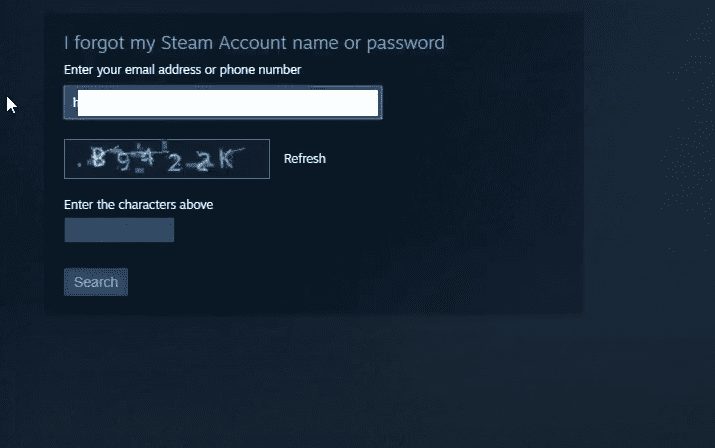The image size is (715, 448).
Task: Click the character 8 in the captcha
Action: 98,157
